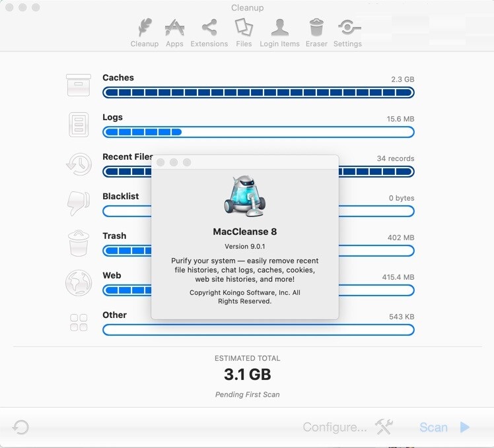Click the Configure hammer and wrench icon
Viewport: 494px width, 448px height.
384,427
